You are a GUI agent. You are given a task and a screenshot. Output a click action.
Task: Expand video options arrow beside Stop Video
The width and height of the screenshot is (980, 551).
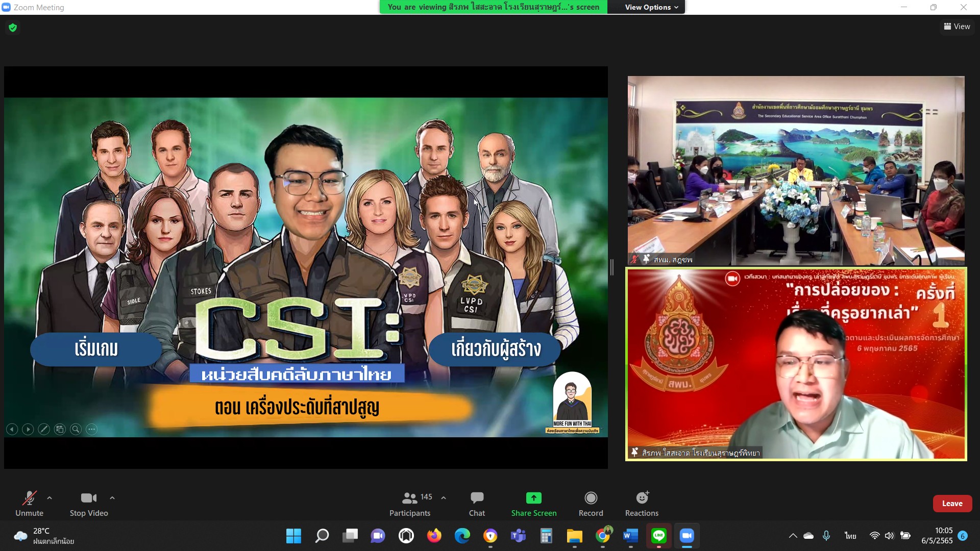[x=112, y=498]
